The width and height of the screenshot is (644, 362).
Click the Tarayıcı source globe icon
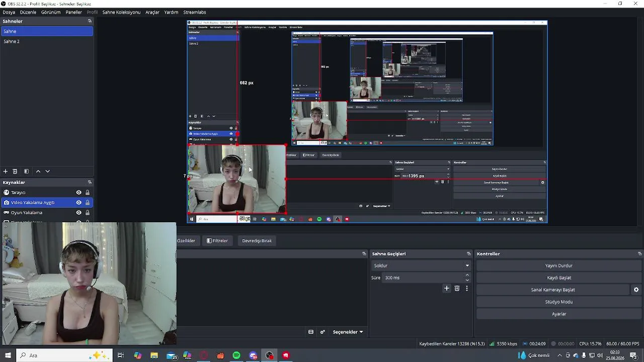(x=7, y=193)
